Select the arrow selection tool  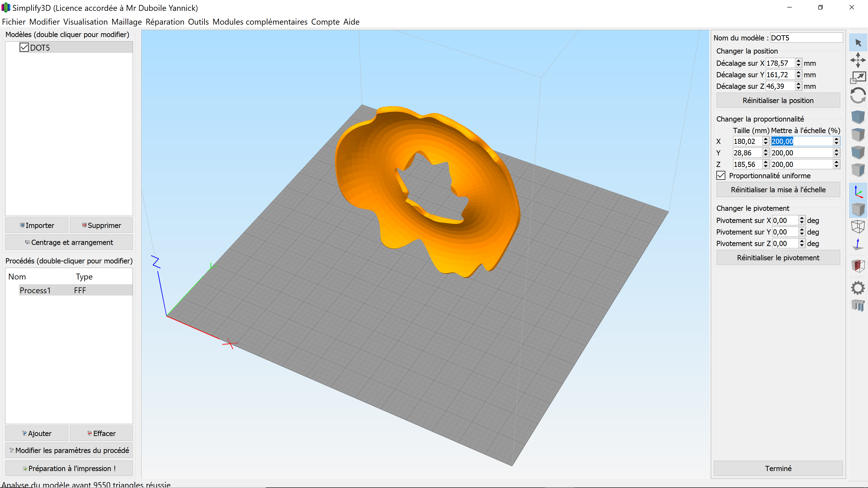pos(858,43)
